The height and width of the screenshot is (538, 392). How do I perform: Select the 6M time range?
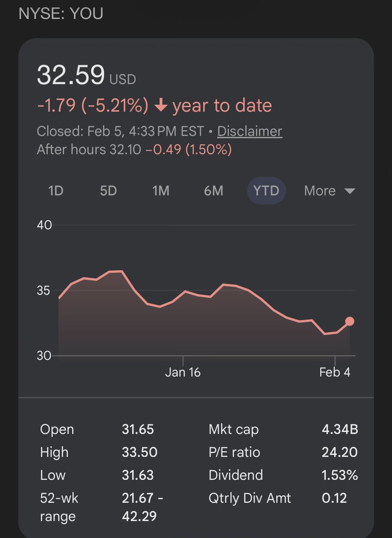(x=213, y=191)
